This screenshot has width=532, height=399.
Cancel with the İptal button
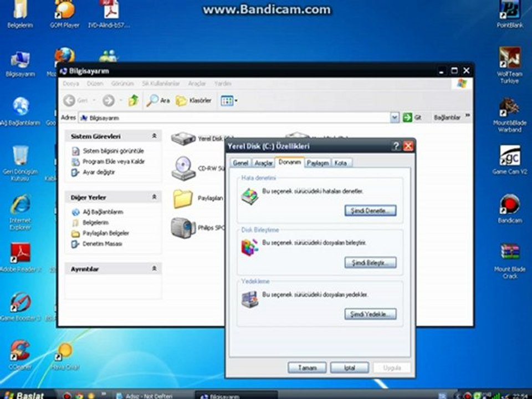350,368
